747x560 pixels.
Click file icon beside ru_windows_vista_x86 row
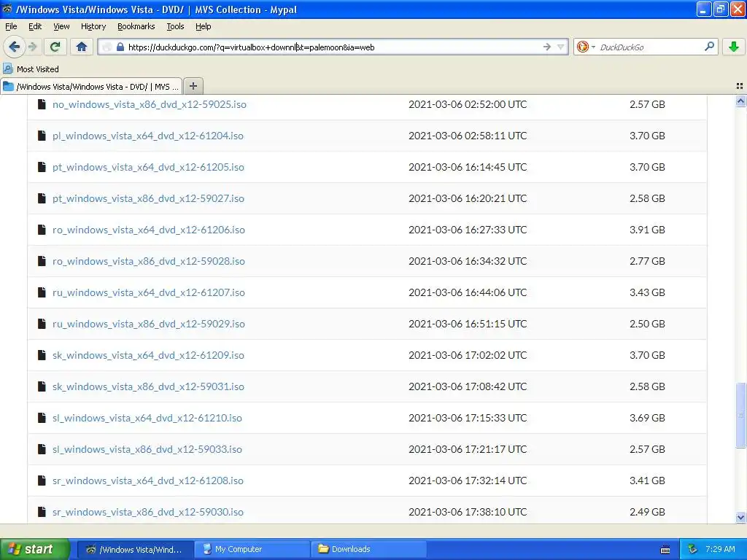42,324
